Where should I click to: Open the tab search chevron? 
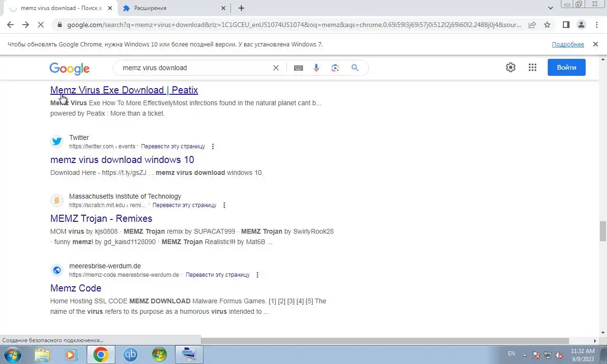550,8
